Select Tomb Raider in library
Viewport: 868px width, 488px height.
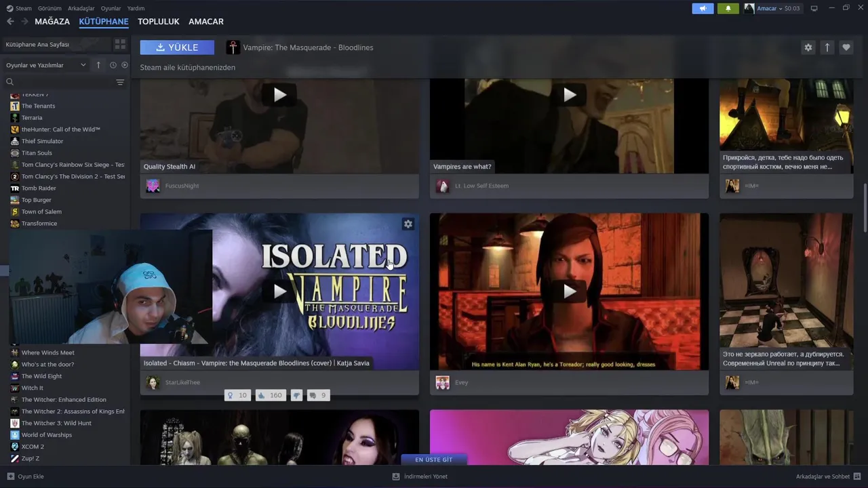(x=39, y=188)
